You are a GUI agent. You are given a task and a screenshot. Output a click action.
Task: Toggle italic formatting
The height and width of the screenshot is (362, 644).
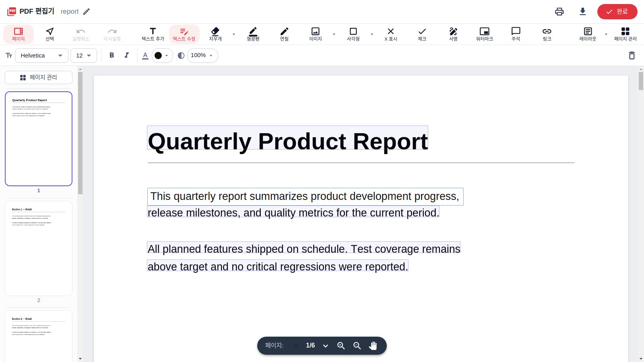point(127,56)
